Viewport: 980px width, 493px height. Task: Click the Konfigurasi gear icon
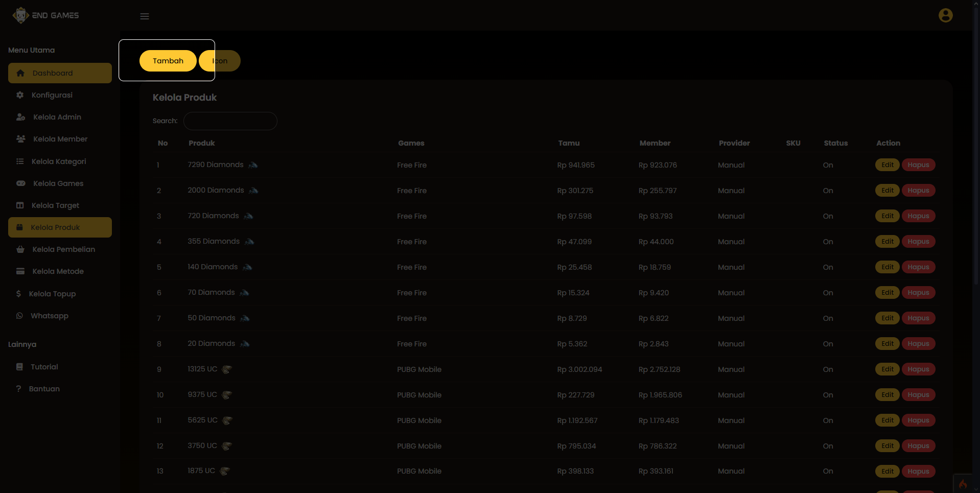point(20,95)
